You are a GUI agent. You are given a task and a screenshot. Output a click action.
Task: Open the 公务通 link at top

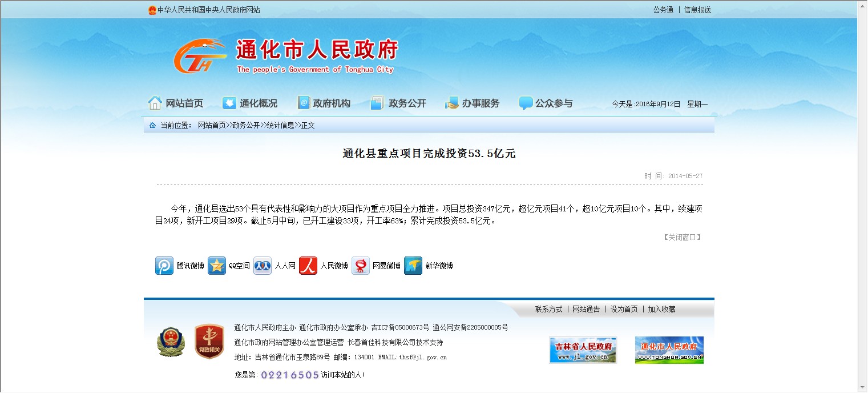[663, 10]
